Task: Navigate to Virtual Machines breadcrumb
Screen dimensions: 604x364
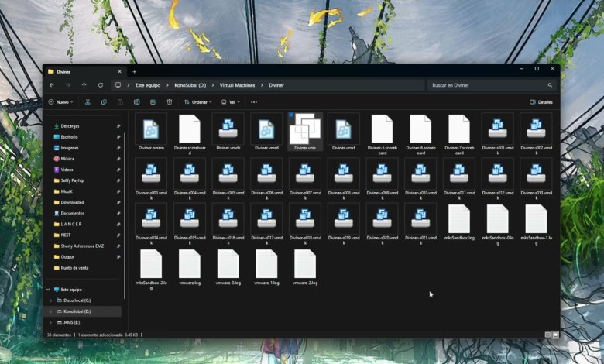Action: 237,85
